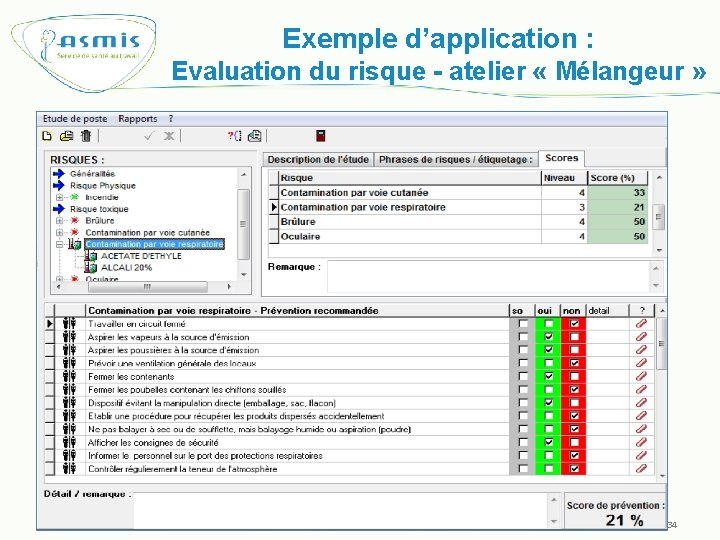
Task: Expand the Oculaire tree node
Action: (x=59, y=279)
